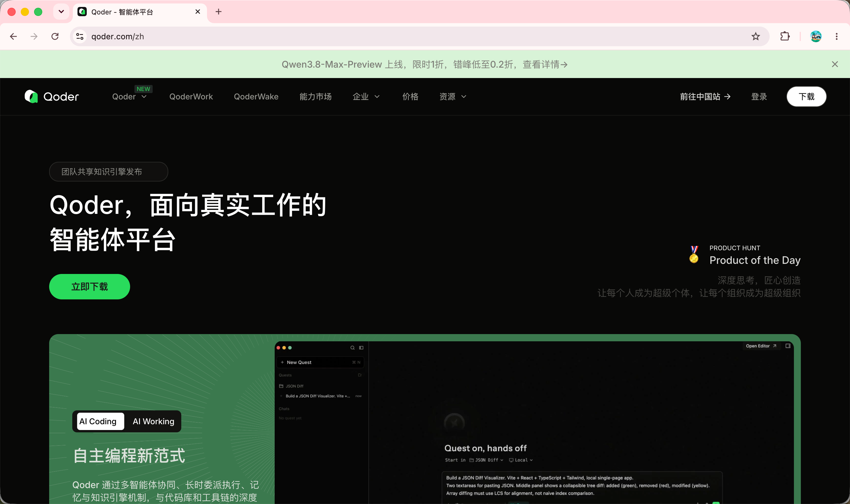Open a new browser tab with plus icon
This screenshot has width=850, height=504.
(x=219, y=12)
